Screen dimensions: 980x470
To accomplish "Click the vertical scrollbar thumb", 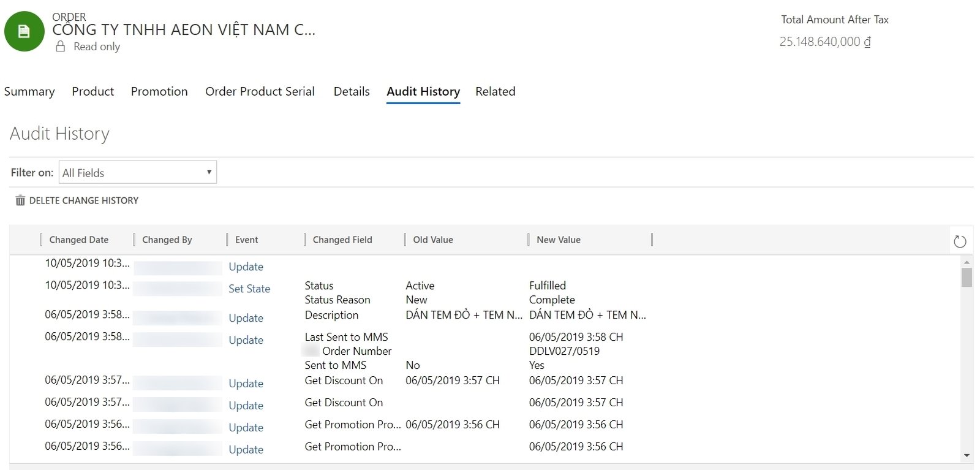I will point(967,277).
